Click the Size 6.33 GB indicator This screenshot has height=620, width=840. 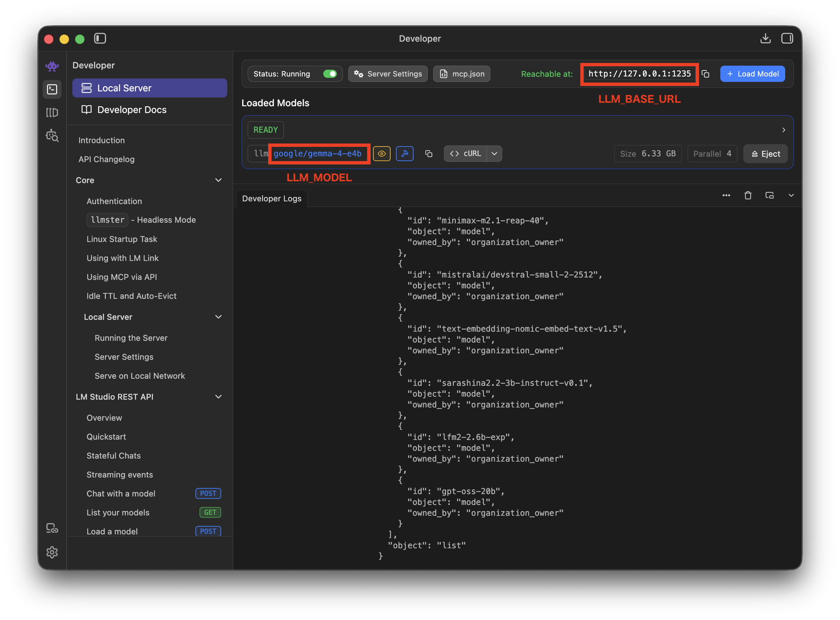tap(648, 154)
